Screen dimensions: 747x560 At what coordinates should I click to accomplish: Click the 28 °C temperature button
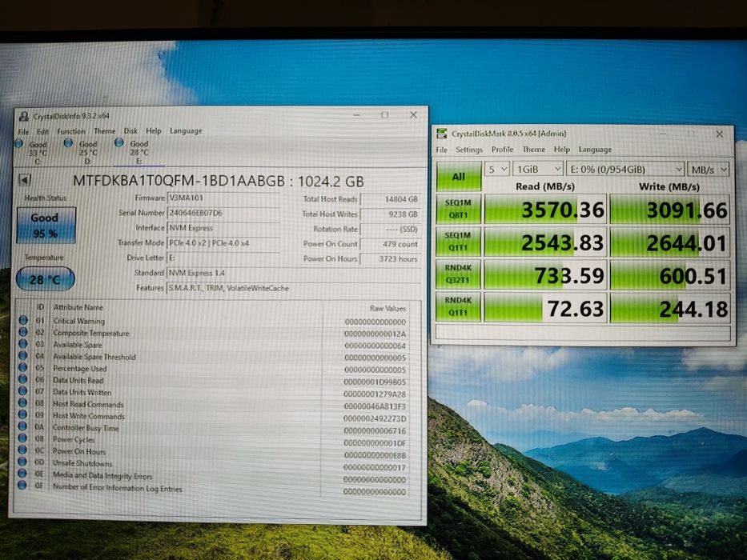[x=46, y=279]
